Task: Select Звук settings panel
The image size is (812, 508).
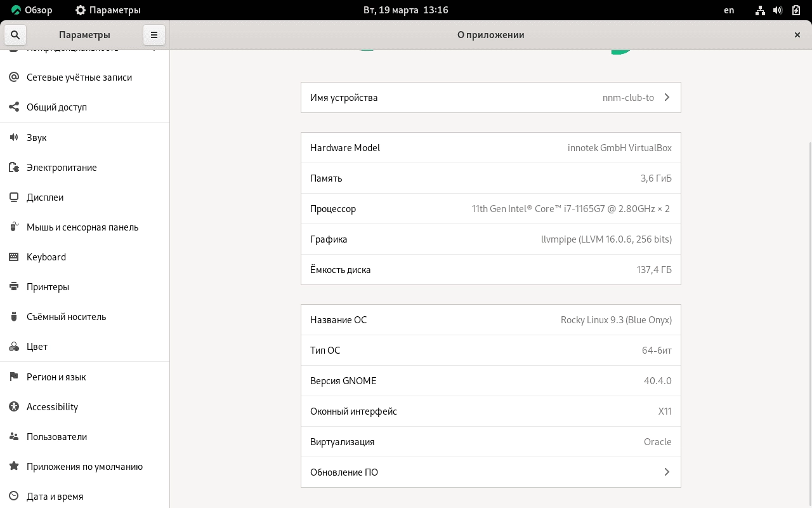Action: tap(85, 137)
